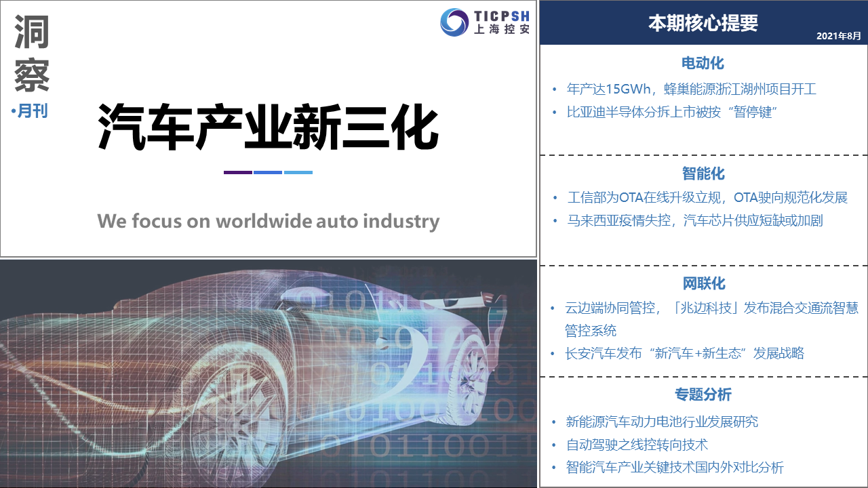Select the 电动化 section heading
868x488 pixels.
[x=703, y=63]
